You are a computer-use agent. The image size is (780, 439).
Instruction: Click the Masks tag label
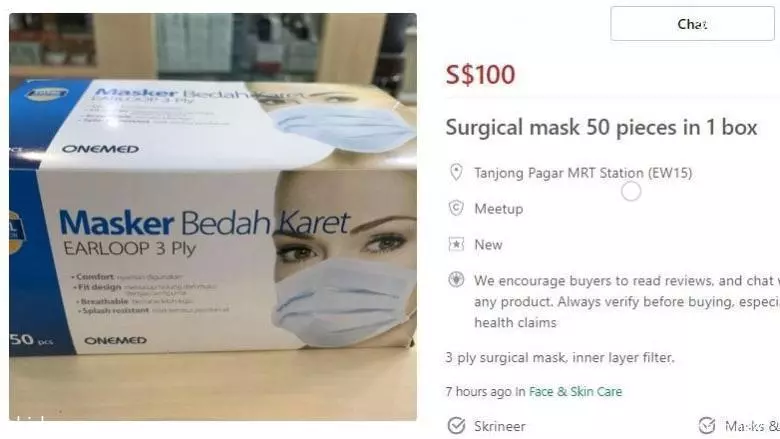pyautogui.click(x=752, y=426)
